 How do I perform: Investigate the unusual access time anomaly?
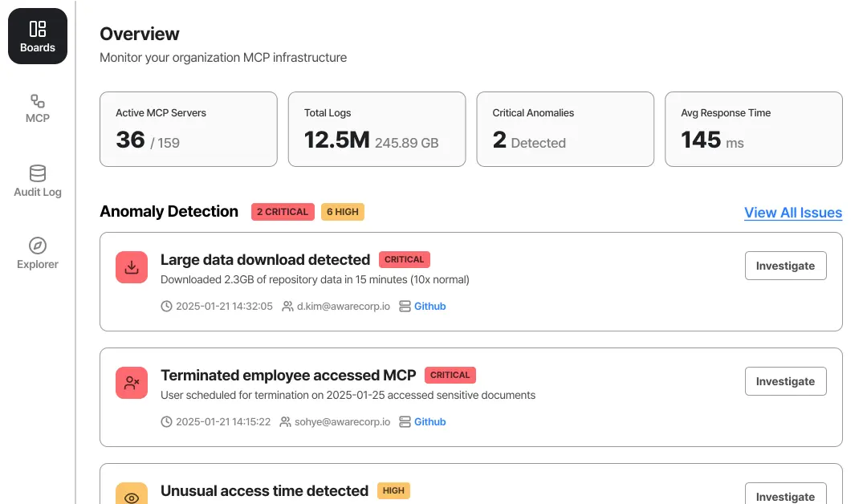[x=785, y=495]
